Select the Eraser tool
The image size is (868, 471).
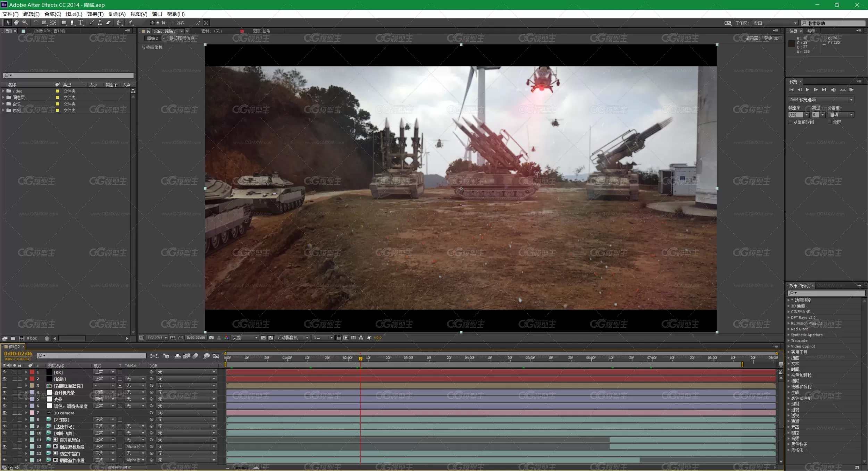[108, 23]
